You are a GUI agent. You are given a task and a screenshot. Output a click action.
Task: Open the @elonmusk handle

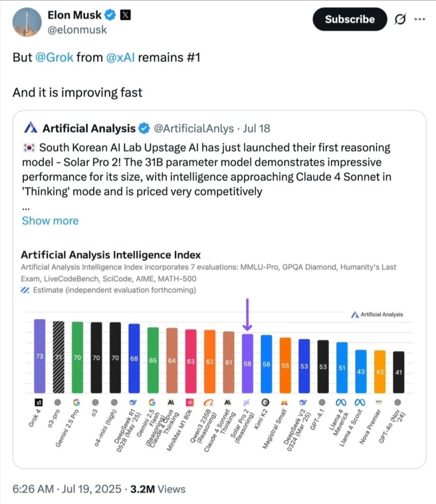tap(77, 30)
